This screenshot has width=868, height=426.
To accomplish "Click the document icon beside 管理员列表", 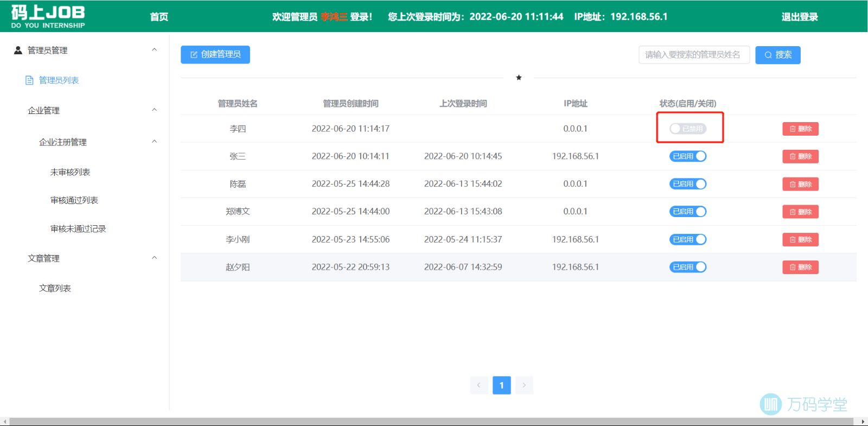I will [29, 80].
